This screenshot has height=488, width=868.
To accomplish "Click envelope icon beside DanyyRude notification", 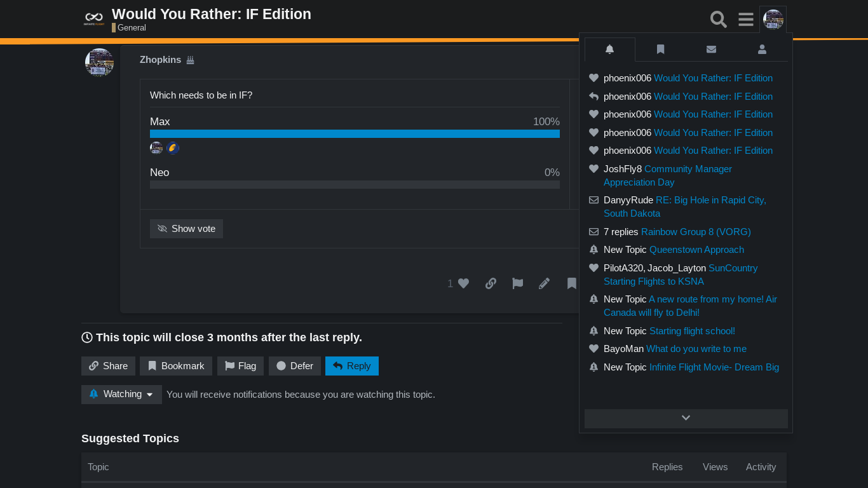I will pyautogui.click(x=593, y=200).
